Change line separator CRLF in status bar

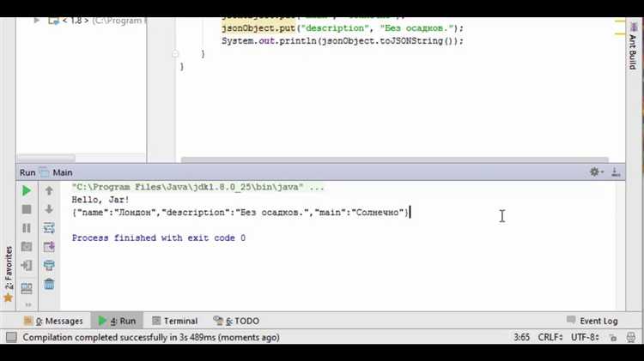click(550, 338)
